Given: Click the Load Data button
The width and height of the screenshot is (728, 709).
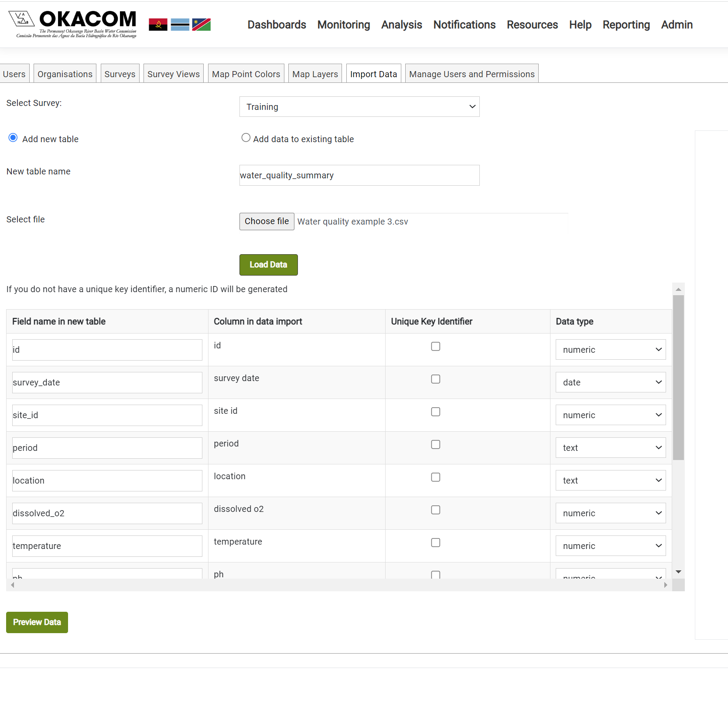Looking at the screenshot, I should click(268, 265).
